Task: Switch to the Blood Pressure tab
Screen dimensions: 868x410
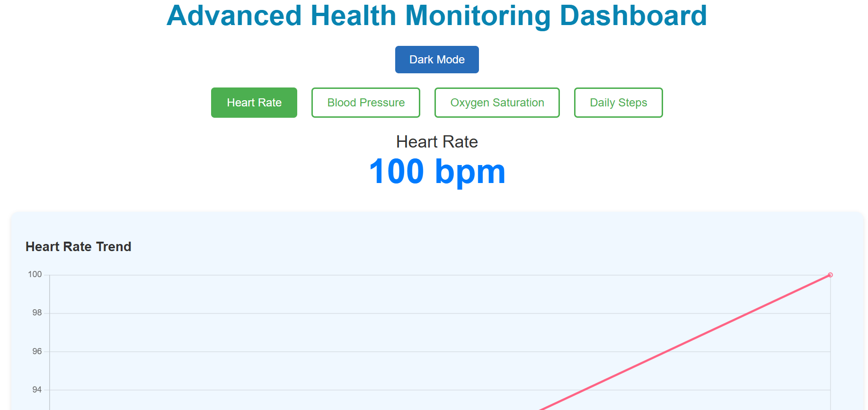Action: click(366, 103)
